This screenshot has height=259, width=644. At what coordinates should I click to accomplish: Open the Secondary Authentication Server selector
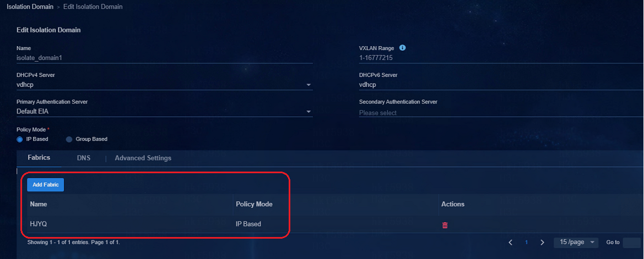[x=501, y=112]
